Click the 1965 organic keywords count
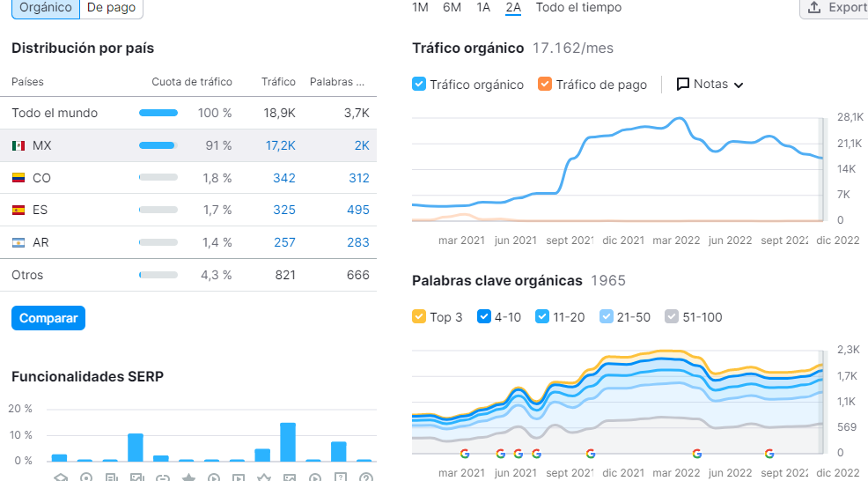 coord(607,281)
